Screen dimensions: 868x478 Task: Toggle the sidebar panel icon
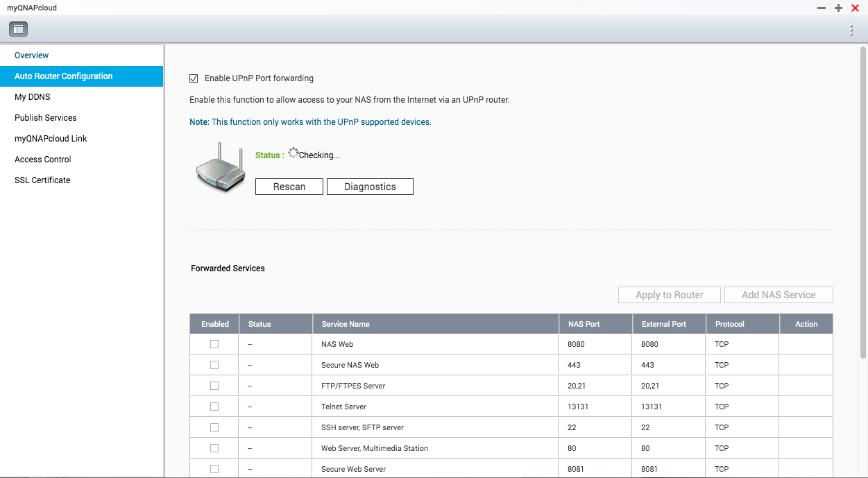(x=18, y=29)
